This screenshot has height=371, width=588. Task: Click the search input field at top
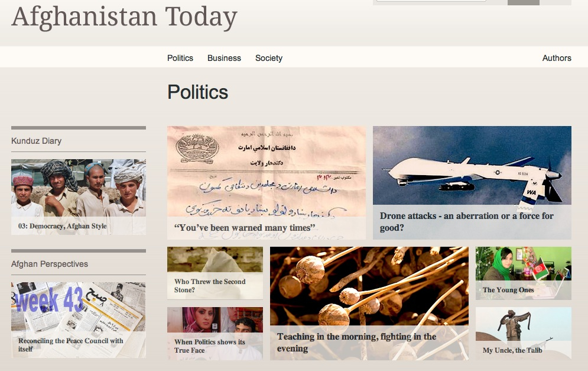point(431,1)
